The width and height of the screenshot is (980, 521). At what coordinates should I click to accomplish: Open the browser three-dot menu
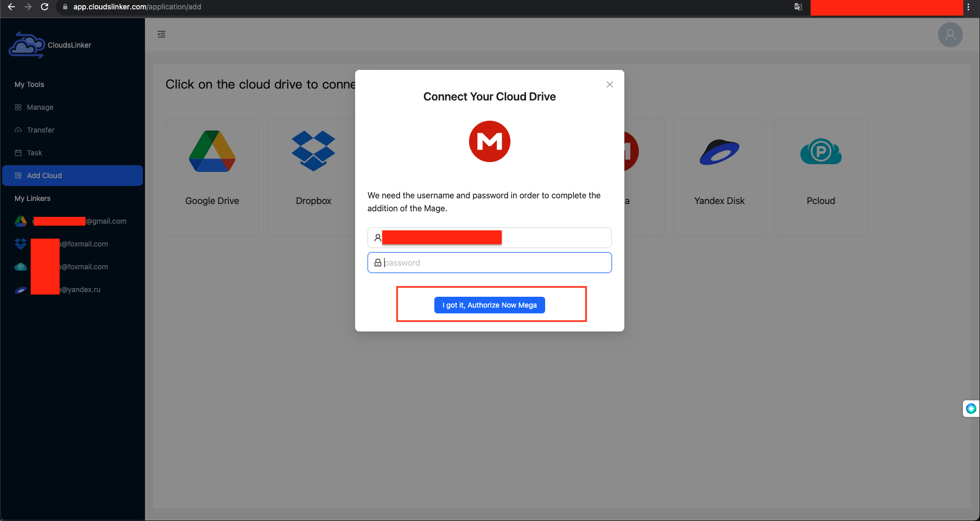click(x=968, y=7)
